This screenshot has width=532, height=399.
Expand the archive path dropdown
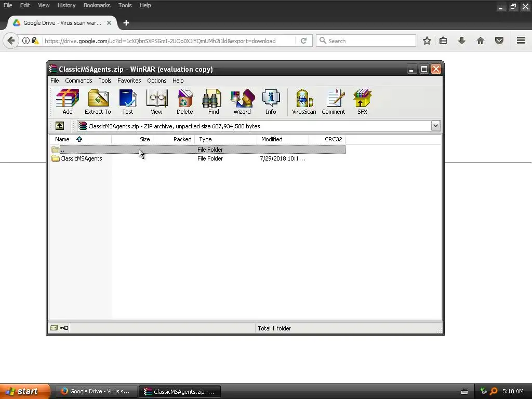[x=435, y=126]
